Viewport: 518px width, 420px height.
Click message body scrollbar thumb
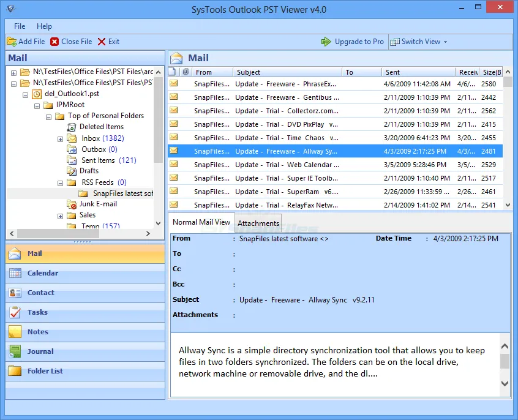pyautogui.click(x=505, y=361)
